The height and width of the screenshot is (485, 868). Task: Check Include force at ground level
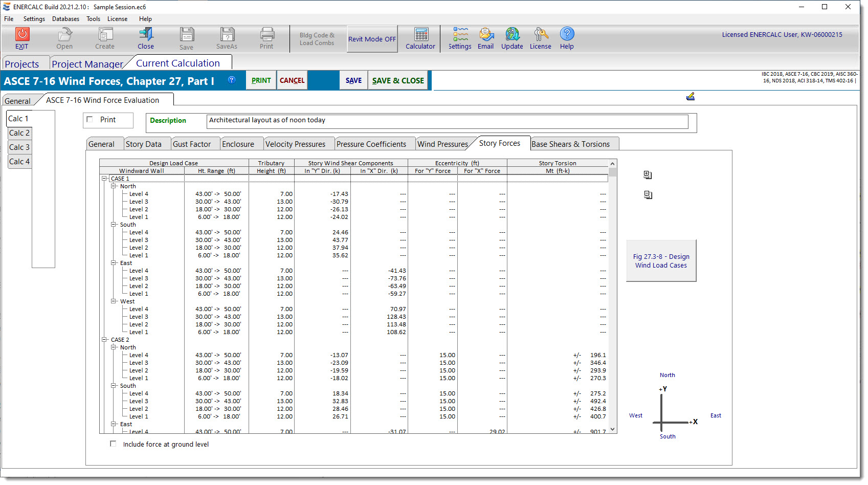click(113, 444)
